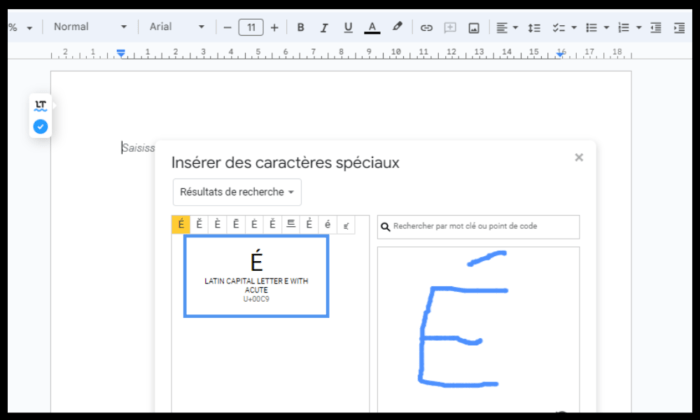Image resolution: width=700 pixels, height=420 pixels.
Task: Click the LanguageTool LT icon
Action: pyautogui.click(x=41, y=106)
